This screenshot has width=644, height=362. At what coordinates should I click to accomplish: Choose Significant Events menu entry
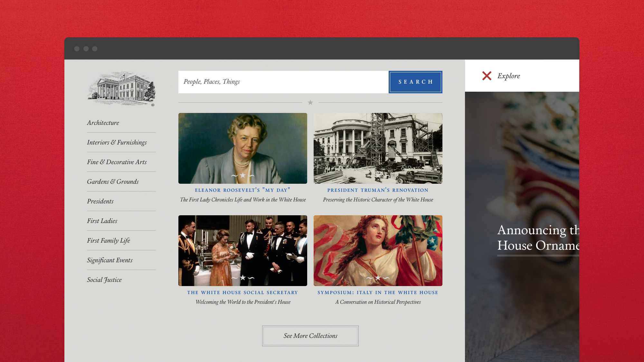(110, 260)
